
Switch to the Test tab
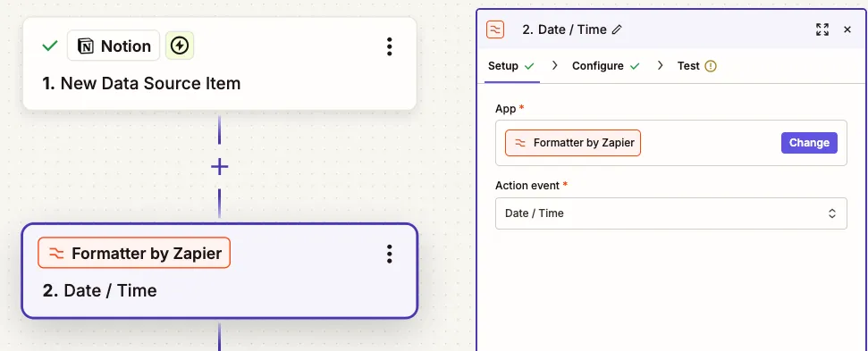coord(696,66)
